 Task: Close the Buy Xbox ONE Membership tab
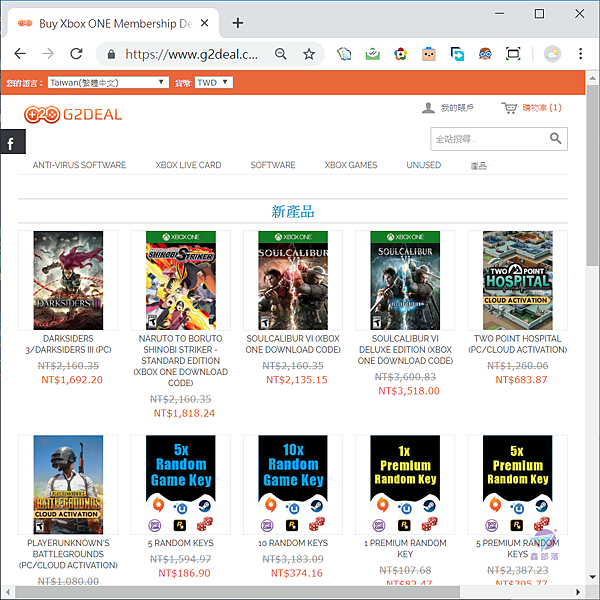pyautogui.click(x=204, y=23)
